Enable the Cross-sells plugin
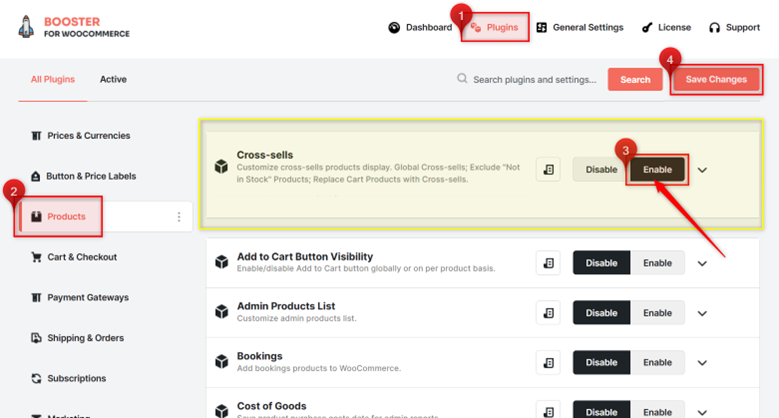 (x=657, y=169)
